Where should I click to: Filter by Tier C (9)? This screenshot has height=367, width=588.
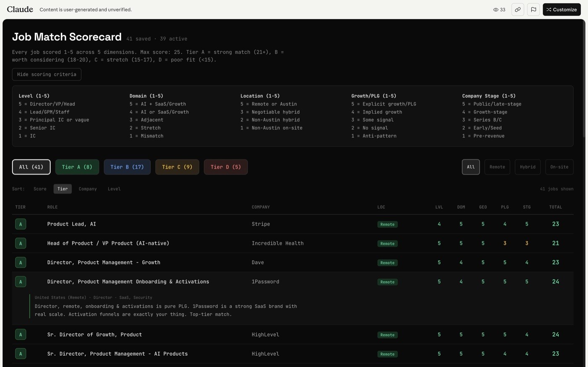coord(177,167)
